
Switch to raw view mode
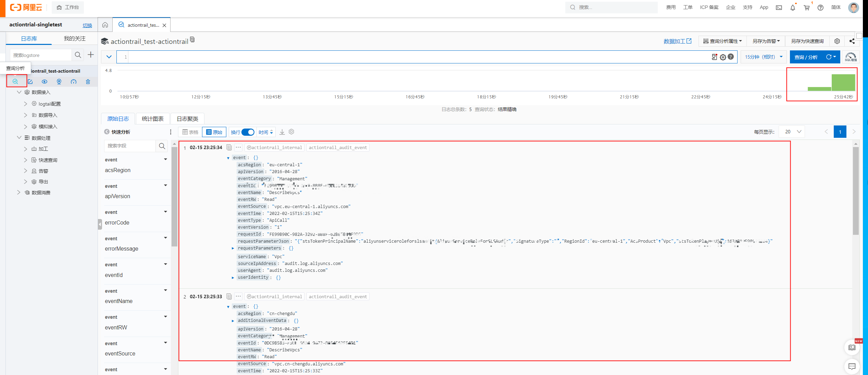coord(214,132)
